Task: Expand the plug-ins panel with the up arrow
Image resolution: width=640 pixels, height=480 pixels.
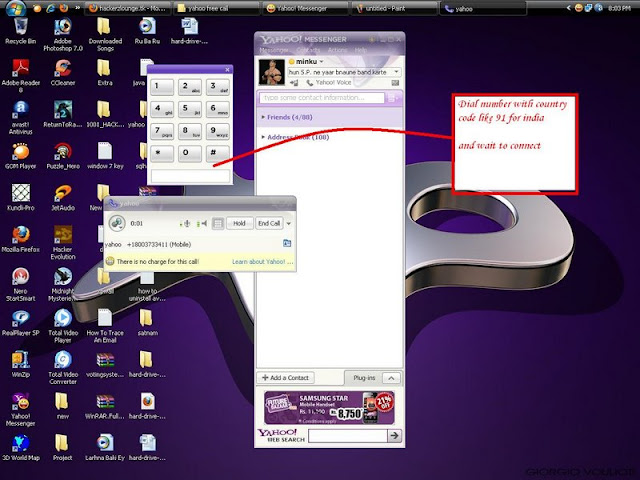Action: (x=391, y=378)
